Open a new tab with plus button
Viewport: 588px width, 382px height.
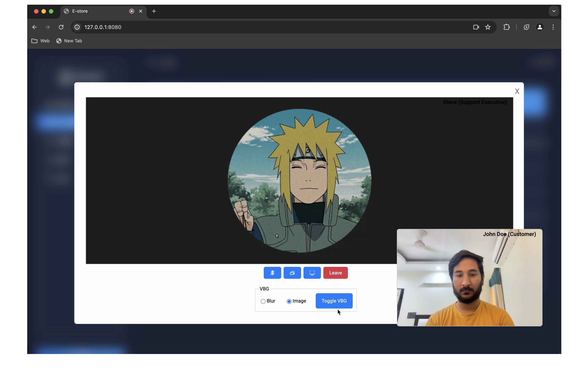point(154,11)
